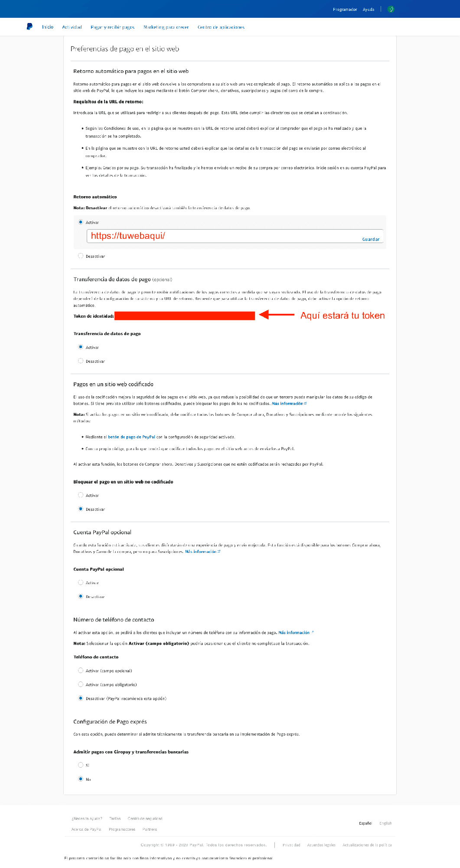Go to the Actividad tab

72,27
